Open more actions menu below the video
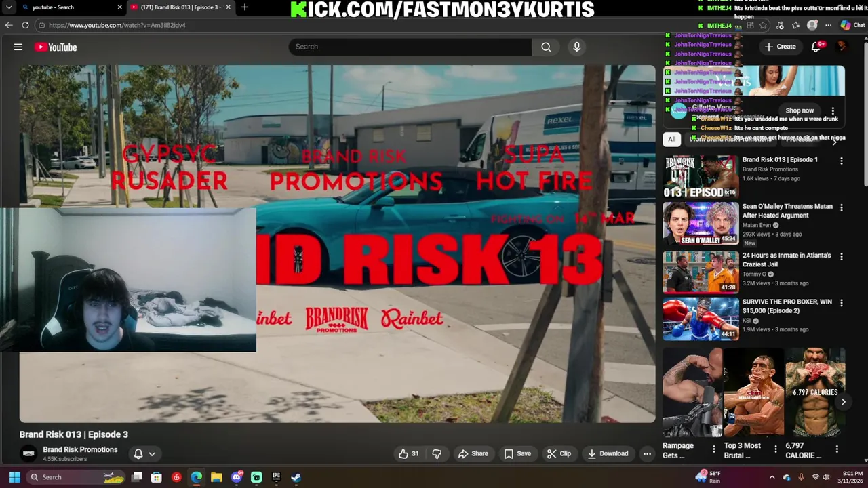This screenshot has height=488, width=868. tap(648, 453)
